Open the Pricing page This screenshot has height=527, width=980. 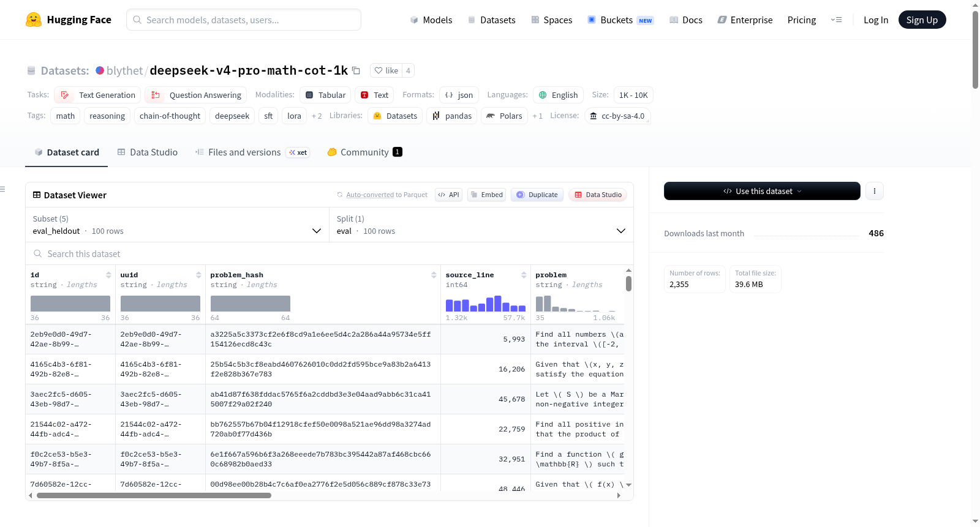click(x=802, y=20)
